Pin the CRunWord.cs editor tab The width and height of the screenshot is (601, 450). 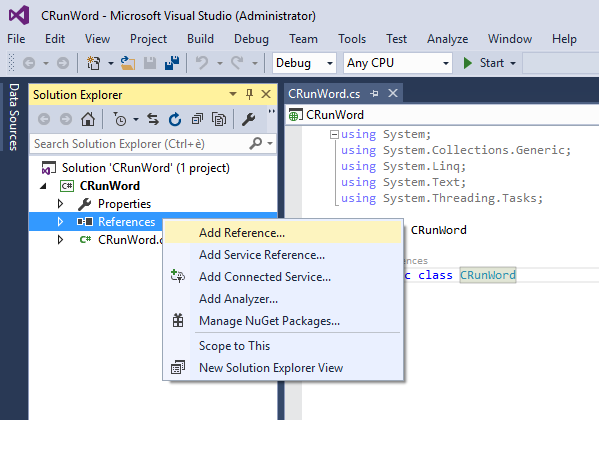tap(374, 94)
